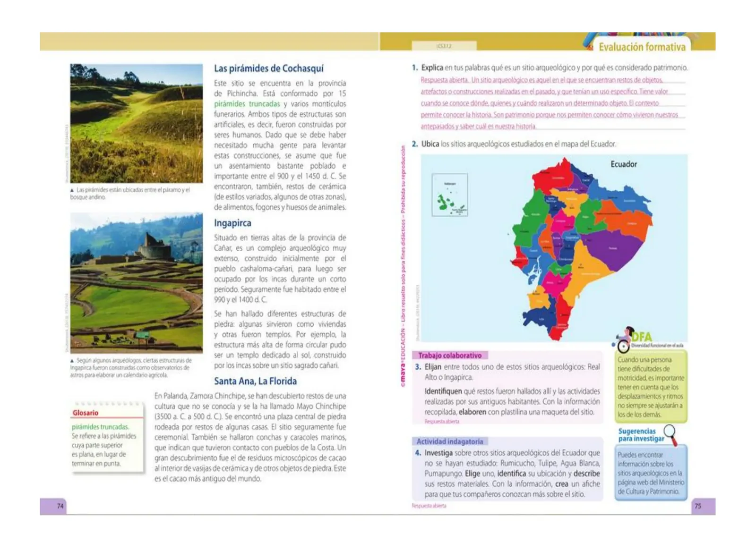Click the "ICS.3.1.2" code tab
The width and height of the screenshot is (756, 534).
pos(444,46)
